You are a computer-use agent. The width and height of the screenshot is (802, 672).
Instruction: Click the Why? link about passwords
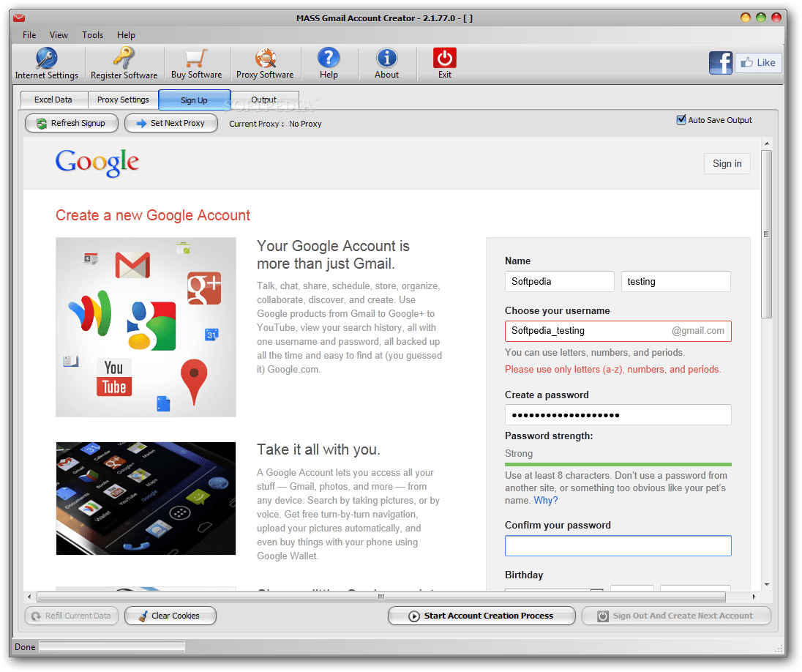coord(545,500)
